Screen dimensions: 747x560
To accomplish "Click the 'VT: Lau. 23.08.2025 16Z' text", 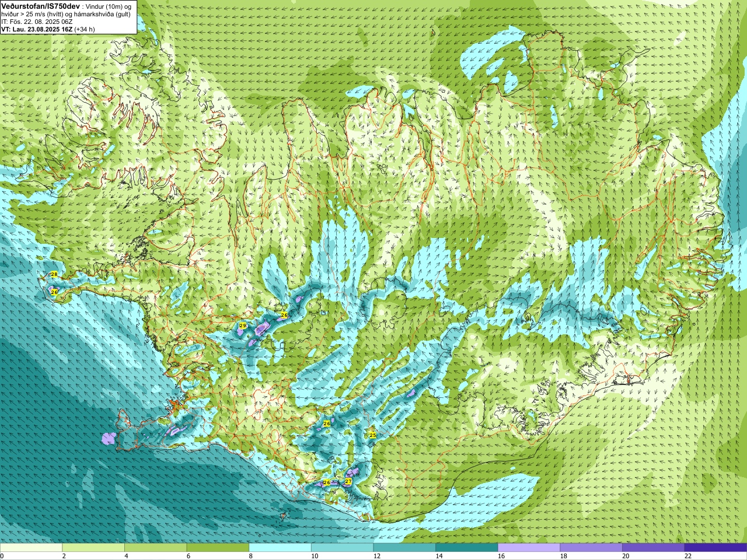I will (37, 29).
